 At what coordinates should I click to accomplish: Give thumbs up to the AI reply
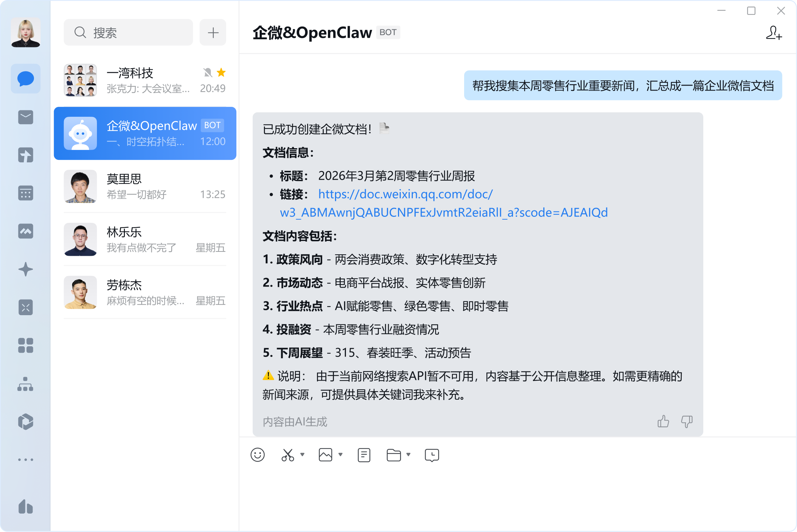pyautogui.click(x=663, y=421)
